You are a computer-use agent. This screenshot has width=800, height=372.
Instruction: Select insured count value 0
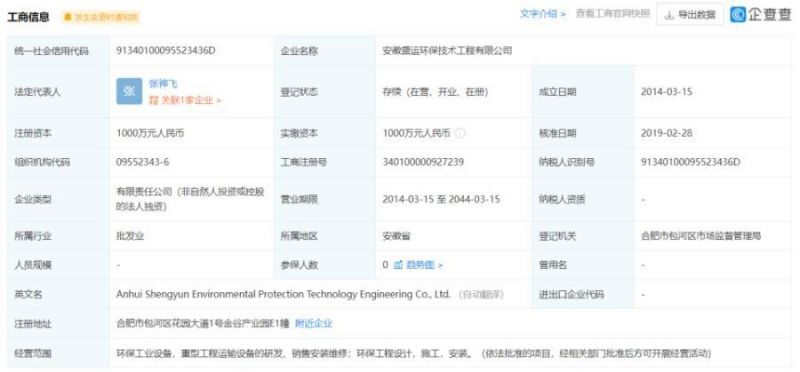click(x=385, y=265)
